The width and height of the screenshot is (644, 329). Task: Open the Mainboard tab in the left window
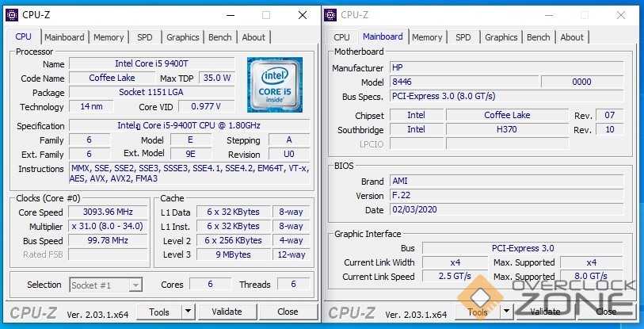64,37
